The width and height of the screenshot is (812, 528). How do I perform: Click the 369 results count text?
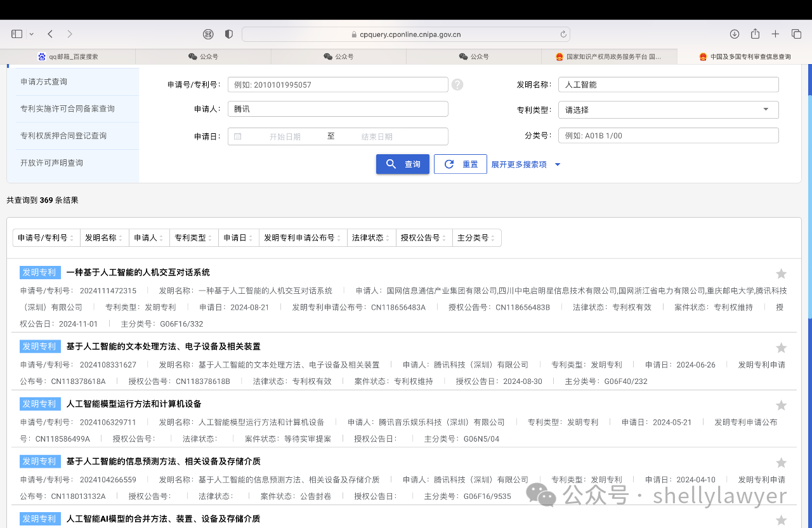[43, 200]
